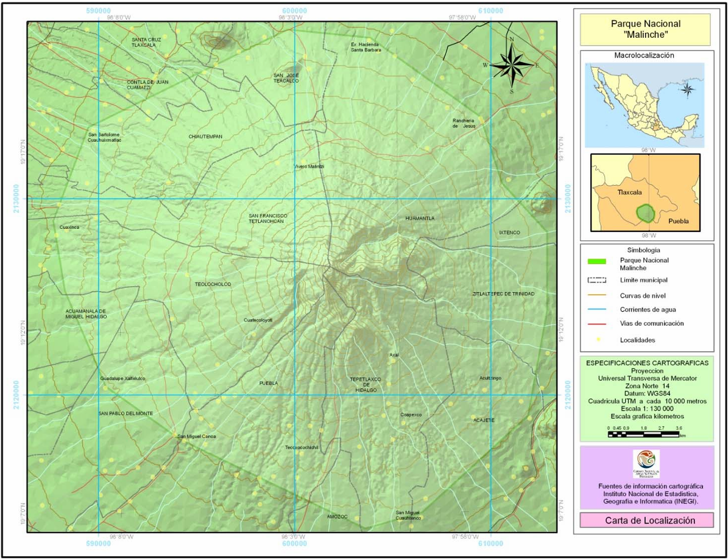
Task: Click the red Vías de comunicación legend line
Action: click(x=598, y=323)
